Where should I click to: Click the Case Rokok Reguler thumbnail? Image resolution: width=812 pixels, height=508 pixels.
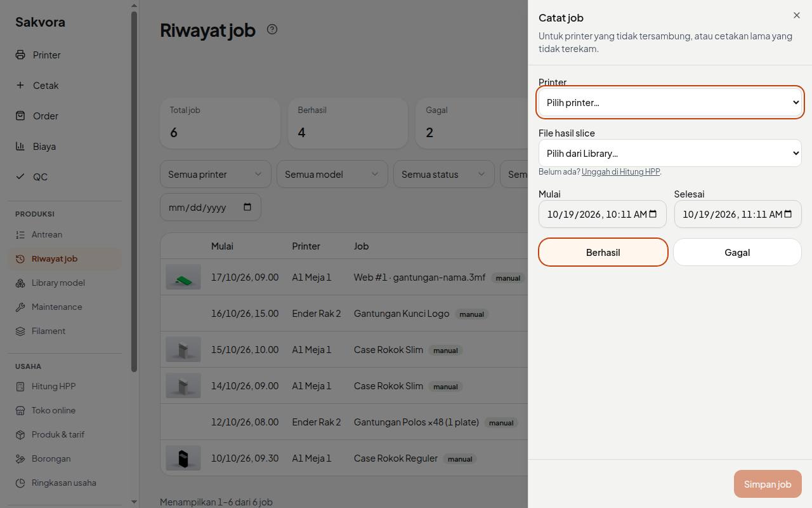tap(183, 458)
